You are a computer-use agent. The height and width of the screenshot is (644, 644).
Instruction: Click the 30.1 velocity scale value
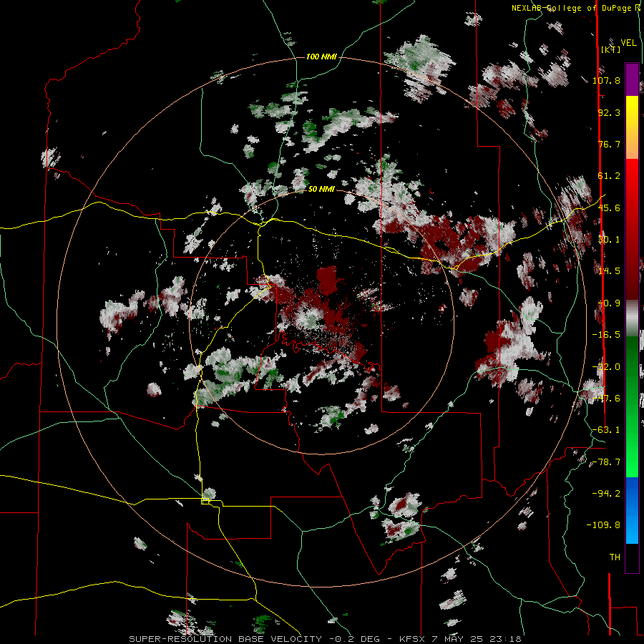609,240
